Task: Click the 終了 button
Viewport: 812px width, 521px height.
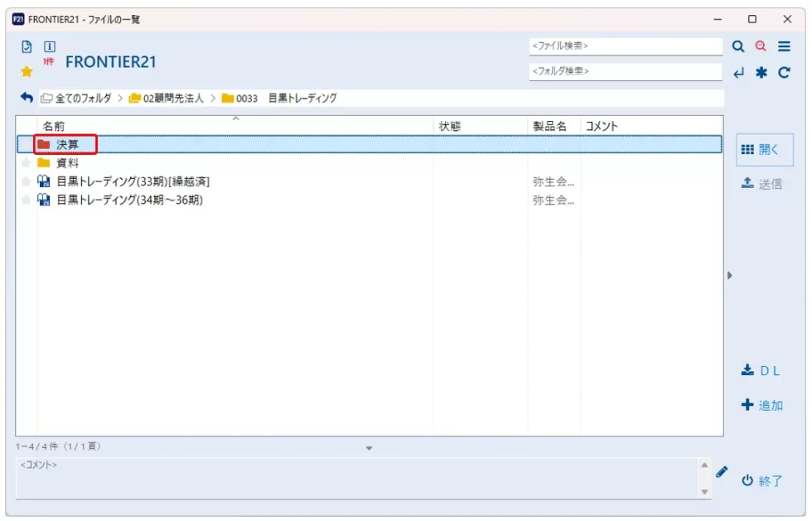Action: coord(761,480)
